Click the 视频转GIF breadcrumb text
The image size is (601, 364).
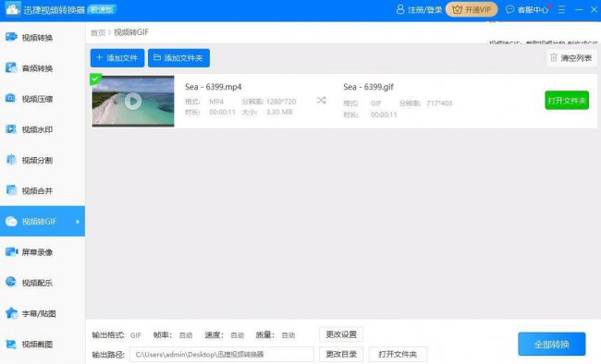[131, 32]
